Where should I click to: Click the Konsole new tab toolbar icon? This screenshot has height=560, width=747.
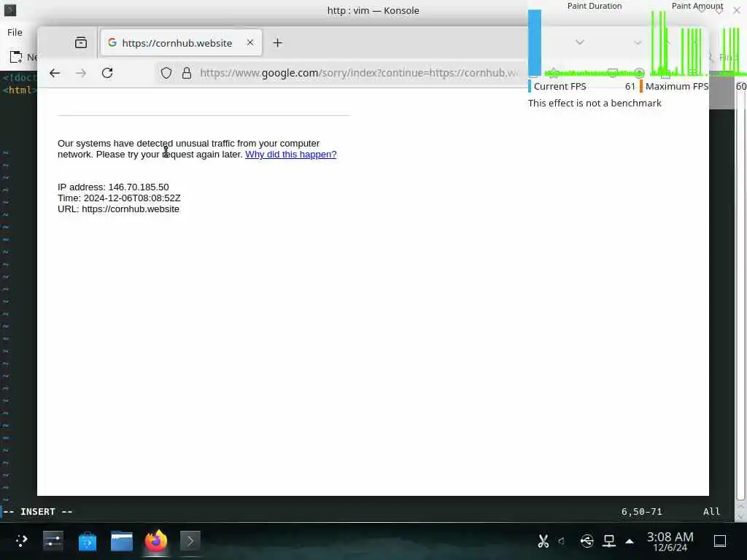pyautogui.click(x=16, y=57)
